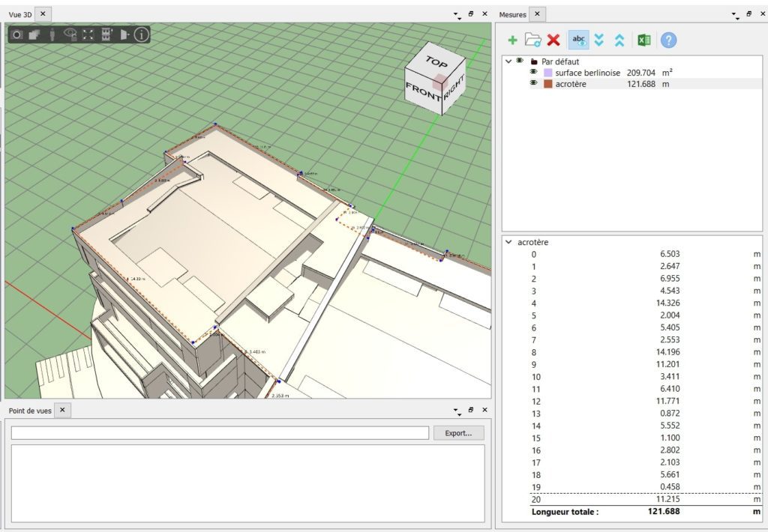Viewport: 768px width, 532px height.
Task: Select segment 9 value 11.201
Action: pyautogui.click(x=667, y=364)
